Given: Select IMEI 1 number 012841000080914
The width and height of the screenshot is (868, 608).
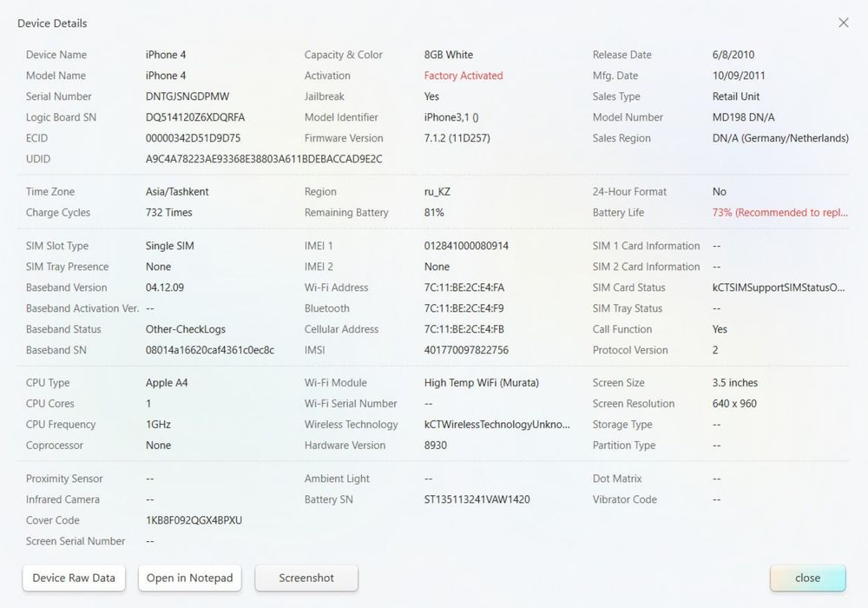Looking at the screenshot, I should coord(466,246).
